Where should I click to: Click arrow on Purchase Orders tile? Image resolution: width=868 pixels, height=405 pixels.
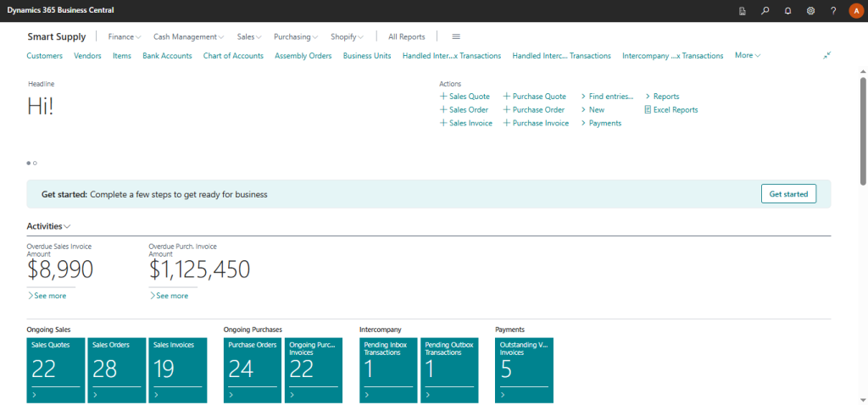(x=231, y=395)
